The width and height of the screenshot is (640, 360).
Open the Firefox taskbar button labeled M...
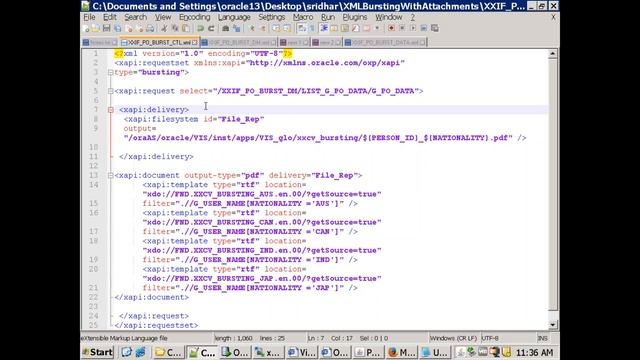tap(402, 352)
